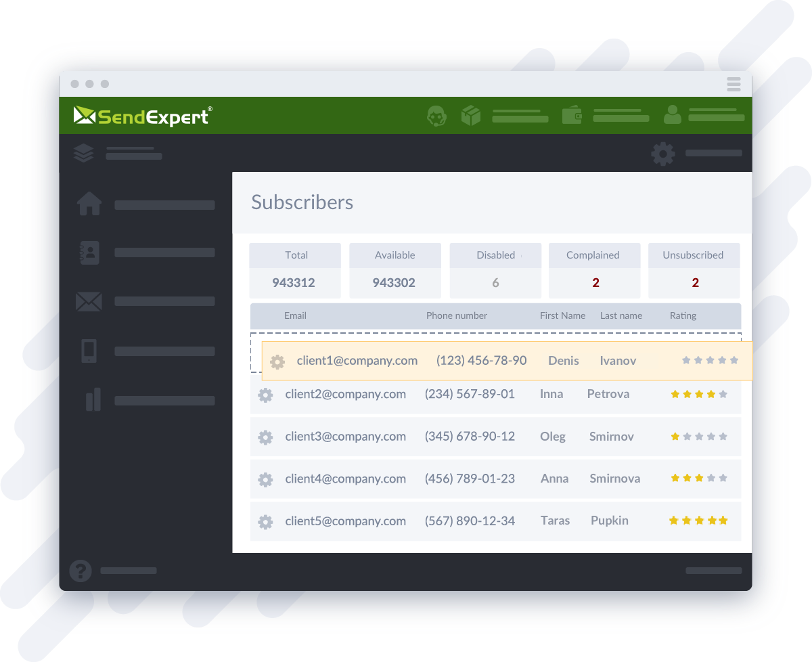Sort by the Rating column header
This screenshot has height=662, width=812.
(x=683, y=315)
